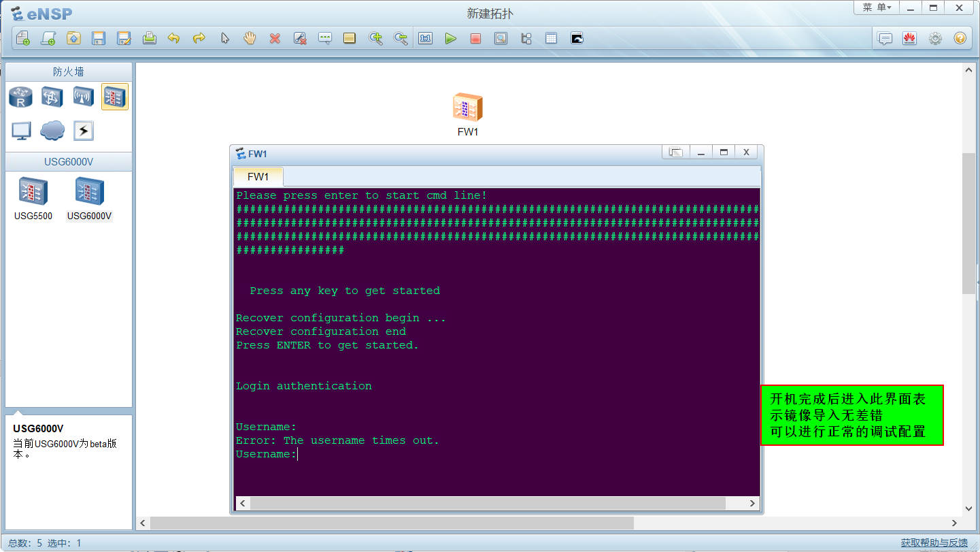
Task: Click the show-all-interfaces toolbar icon
Action: 526,38
